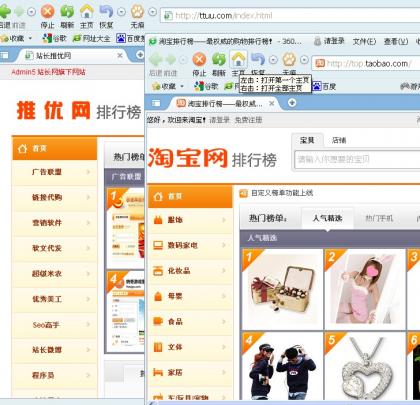Click the top.taobao.com address bar
420x405 pixels.
click(366, 63)
